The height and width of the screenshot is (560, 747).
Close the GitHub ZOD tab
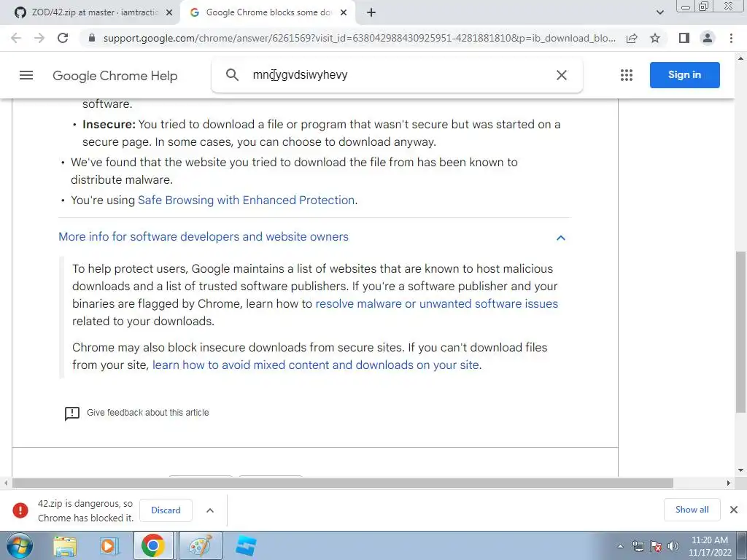tap(169, 13)
